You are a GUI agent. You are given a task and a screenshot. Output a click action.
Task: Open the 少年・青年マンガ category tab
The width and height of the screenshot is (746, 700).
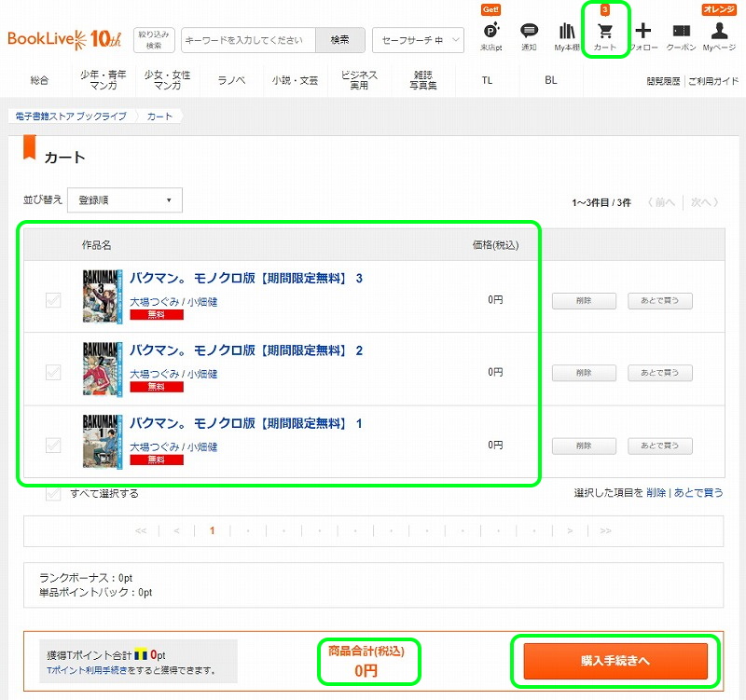pos(104,80)
